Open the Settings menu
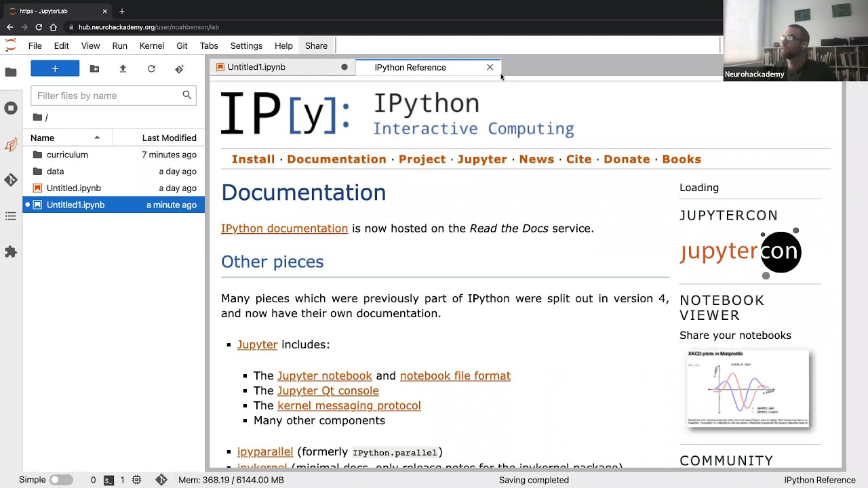This screenshot has height=488, width=868. pyautogui.click(x=246, y=45)
